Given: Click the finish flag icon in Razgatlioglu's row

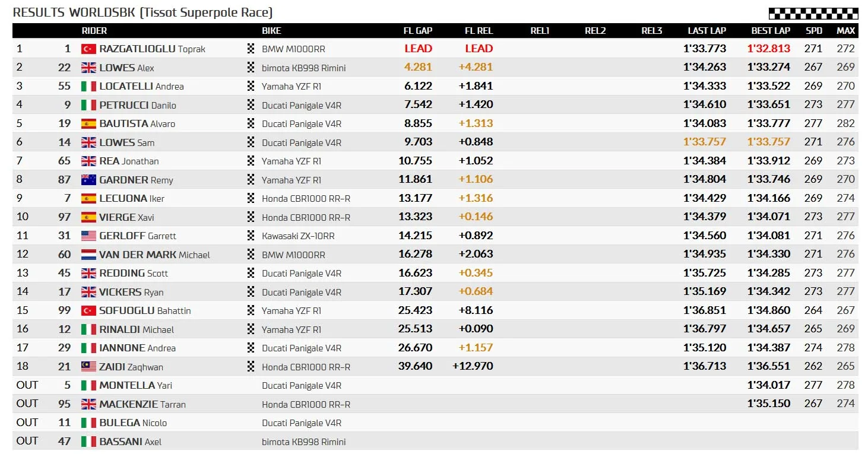Looking at the screenshot, I should click(x=251, y=49).
